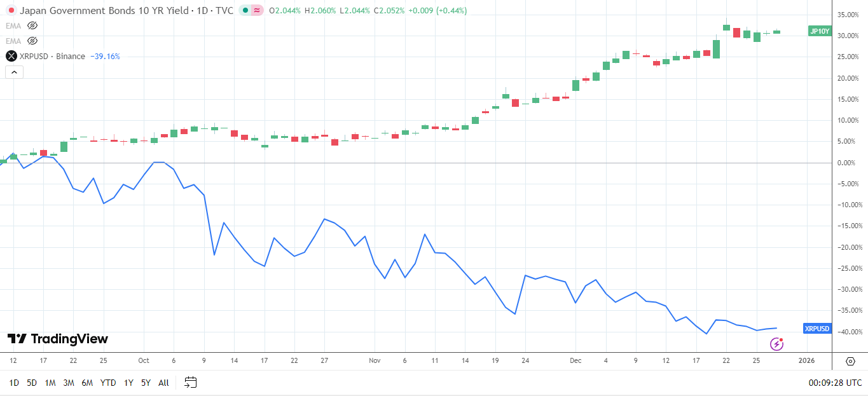Toggle visibility of the second EMA indicator
The height and width of the screenshot is (396, 868).
(31, 41)
